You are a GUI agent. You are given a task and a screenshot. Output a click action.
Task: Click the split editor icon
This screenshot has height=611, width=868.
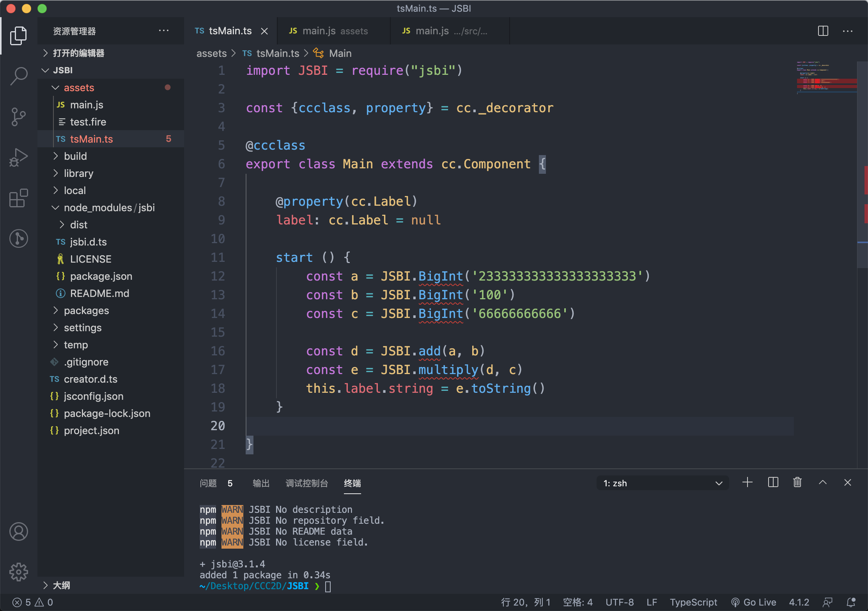(823, 31)
